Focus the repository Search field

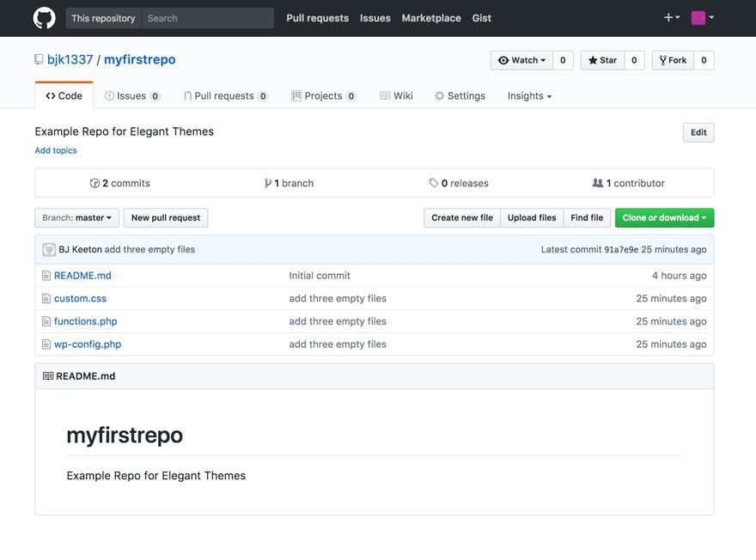206,18
